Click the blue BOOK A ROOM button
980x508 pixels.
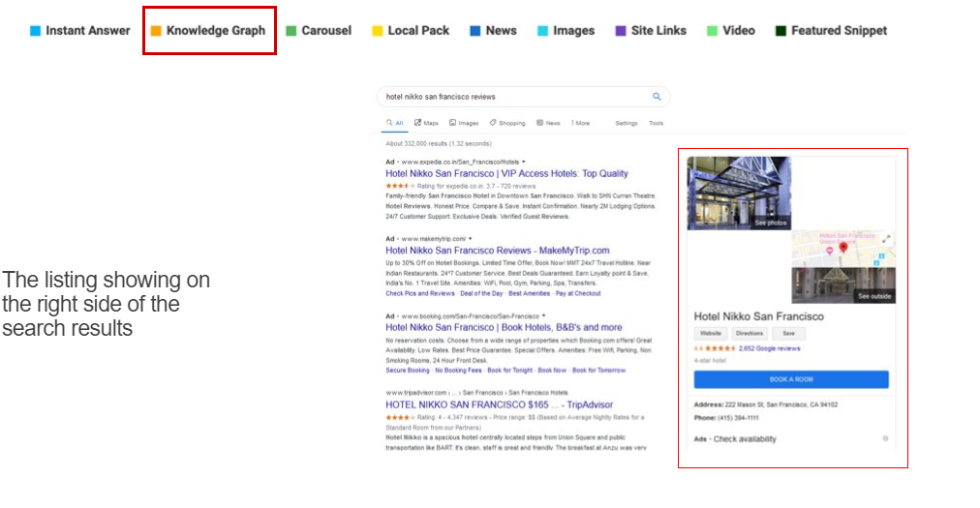[791, 379]
